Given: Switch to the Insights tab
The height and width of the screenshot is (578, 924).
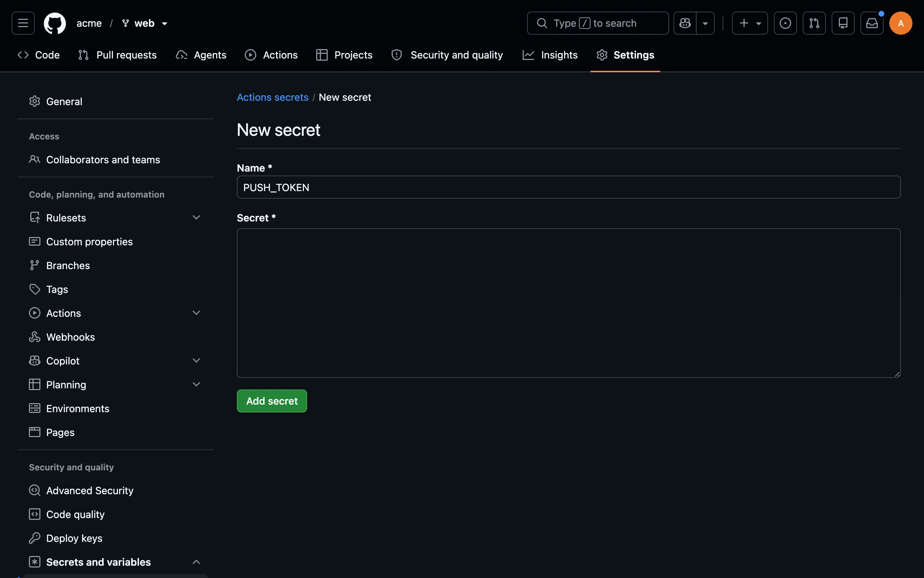Looking at the screenshot, I should (x=550, y=55).
